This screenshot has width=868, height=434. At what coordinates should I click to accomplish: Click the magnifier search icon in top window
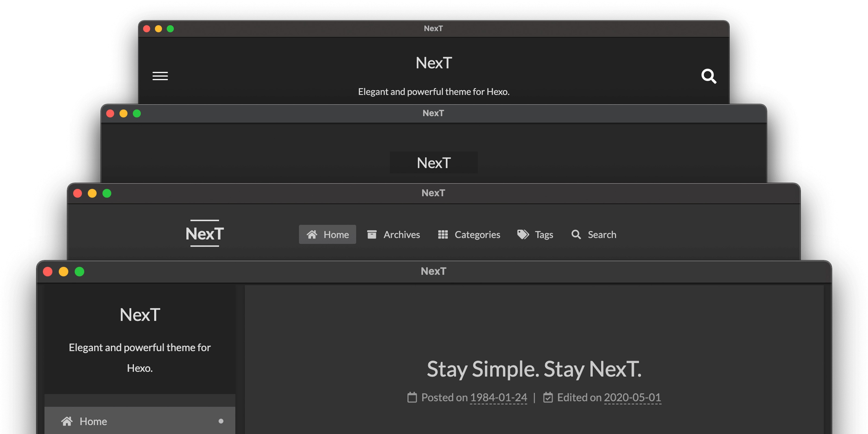click(x=709, y=76)
